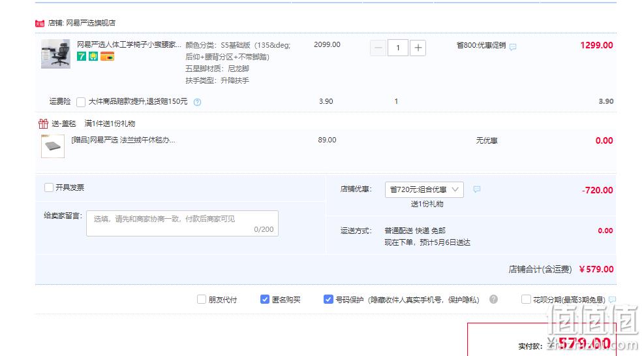Enable the 花呗分期 installment checkbox
Screen dimensions: 644x356
(x=526, y=299)
